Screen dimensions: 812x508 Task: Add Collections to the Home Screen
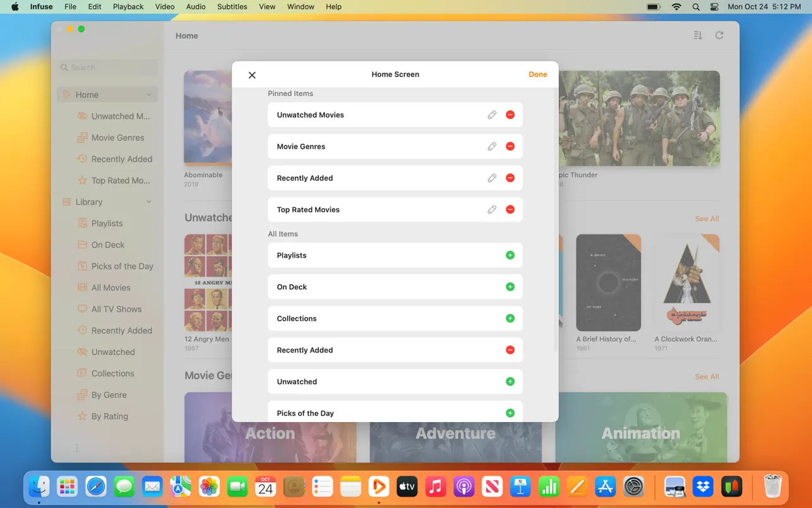coord(510,318)
